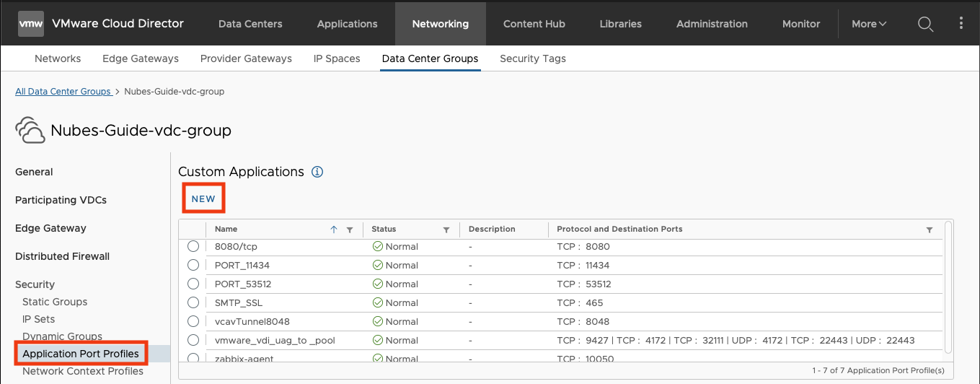Open the Data Centers top menu
The height and width of the screenshot is (384, 980).
(250, 24)
